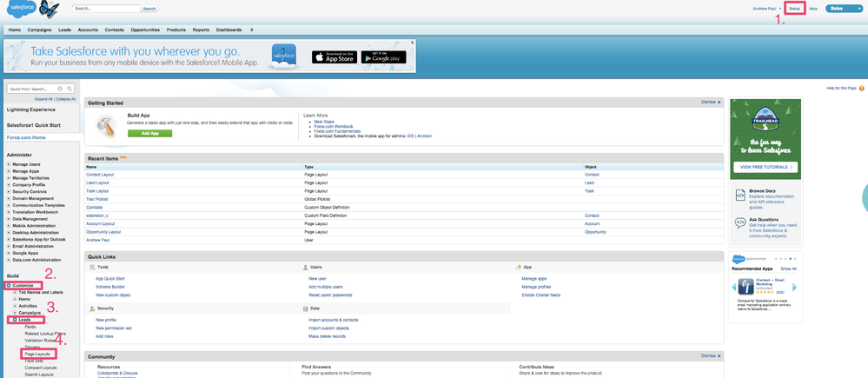Select Page Layouts under Leads

tap(38, 354)
